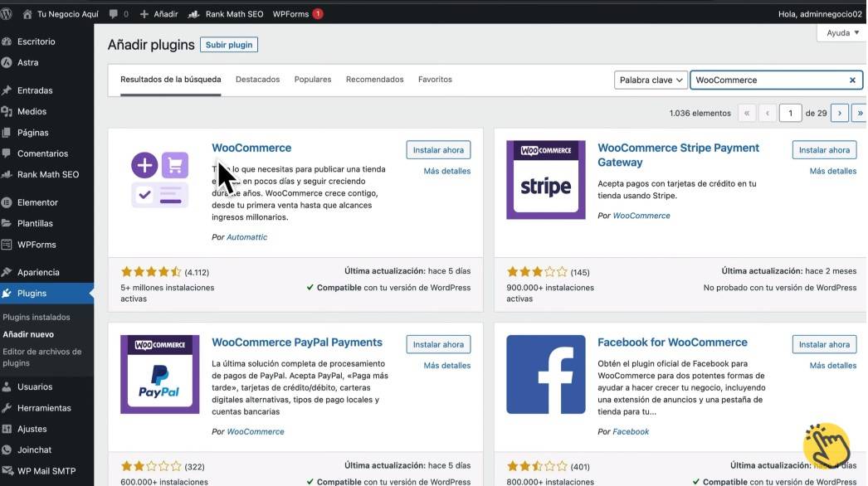
Task: Open Hola, adminnegocio02 account menu
Action: (x=820, y=14)
